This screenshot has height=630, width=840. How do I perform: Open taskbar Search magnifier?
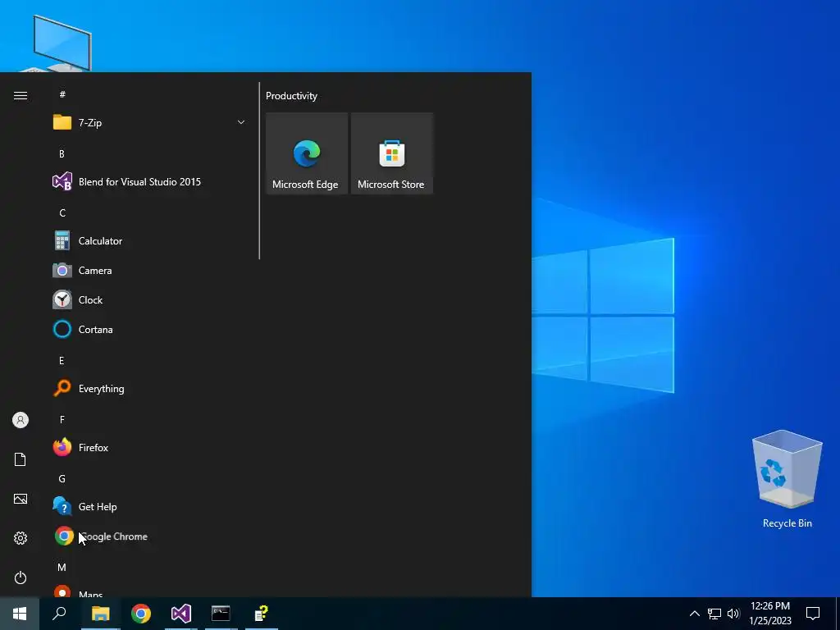click(x=59, y=614)
